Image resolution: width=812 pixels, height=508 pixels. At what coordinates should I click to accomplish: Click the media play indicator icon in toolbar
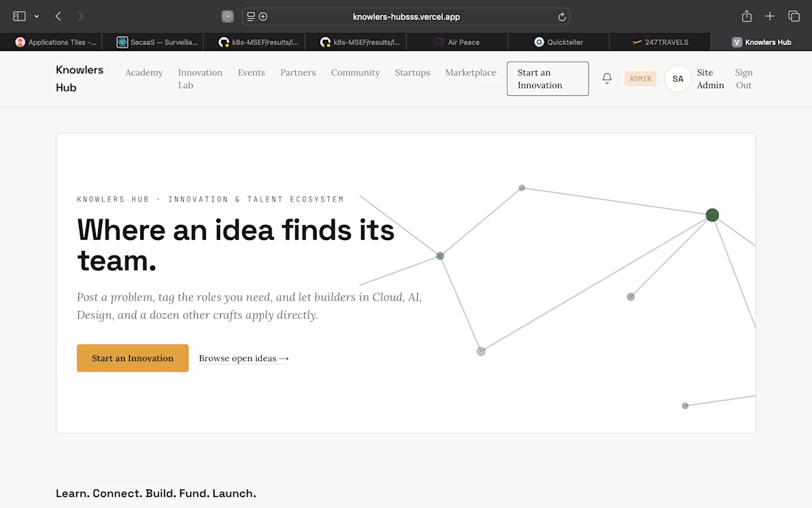click(x=227, y=16)
